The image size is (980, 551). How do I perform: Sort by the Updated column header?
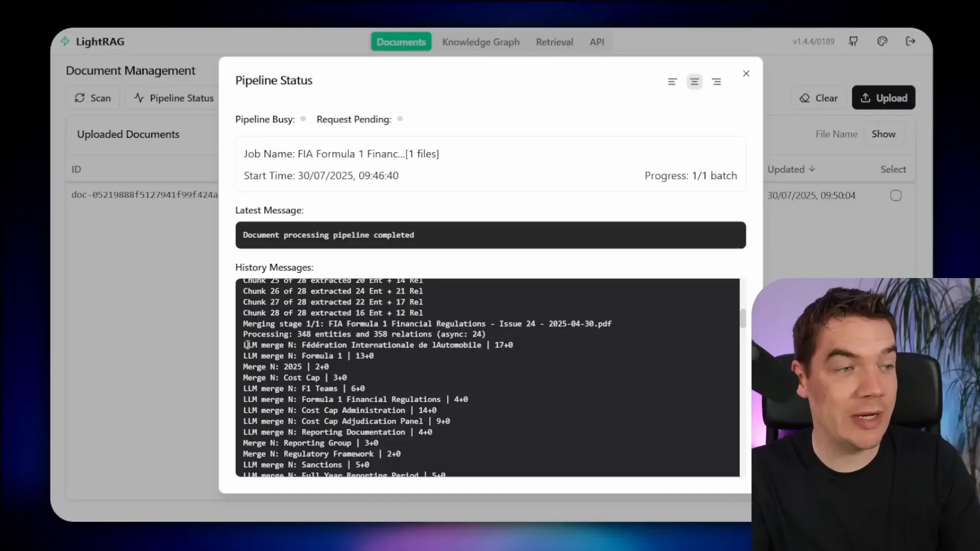pos(791,169)
